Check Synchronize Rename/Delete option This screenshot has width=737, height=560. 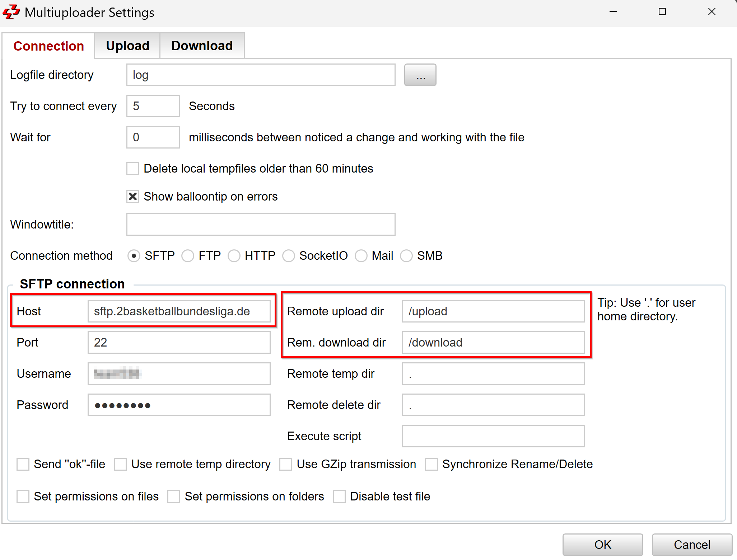tap(432, 464)
